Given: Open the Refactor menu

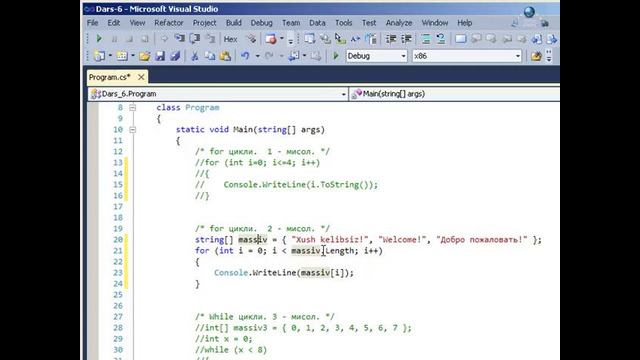Looking at the screenshot, I should pos(169,23).
